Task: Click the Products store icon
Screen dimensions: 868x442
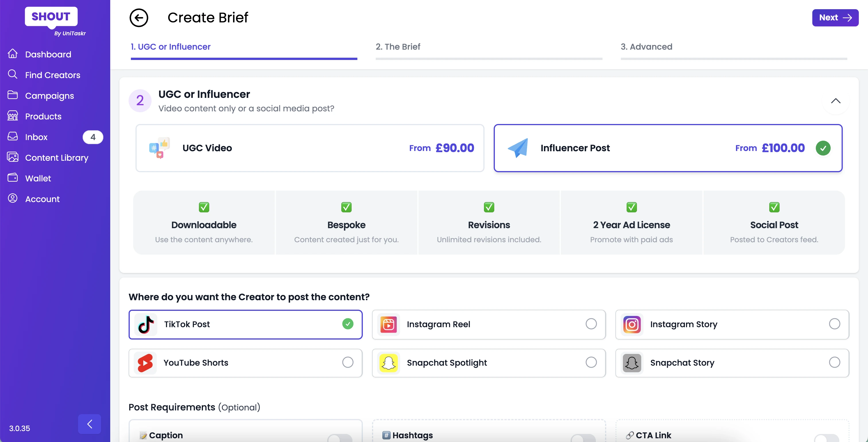Action: click(12, 116)
